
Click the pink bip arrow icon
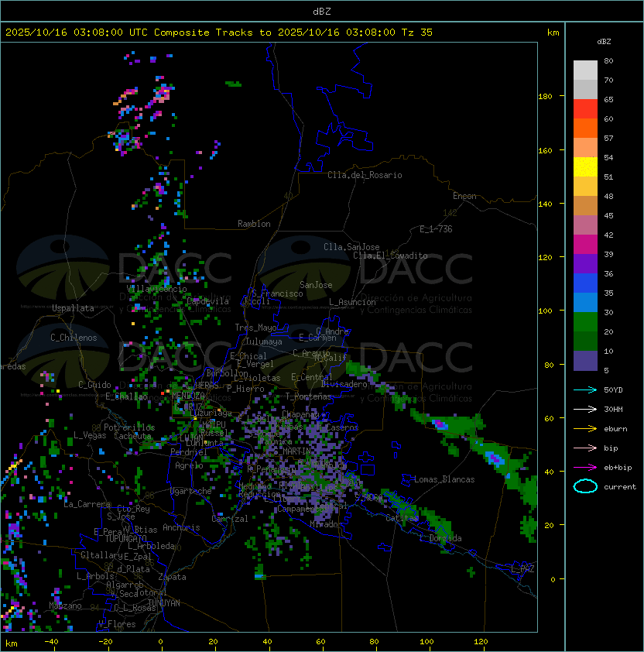point(585,448)
